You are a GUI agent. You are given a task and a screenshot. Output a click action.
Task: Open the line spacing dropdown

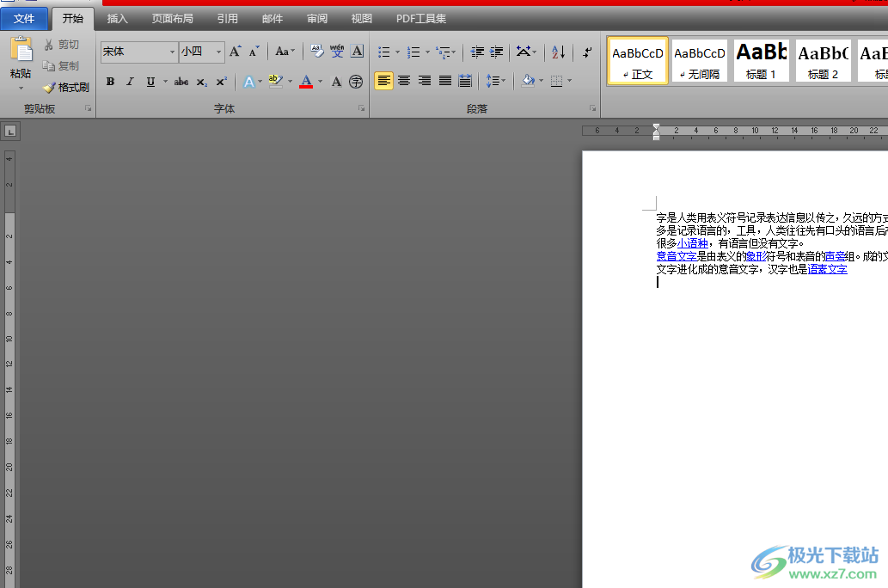click(x=496, y=81)
